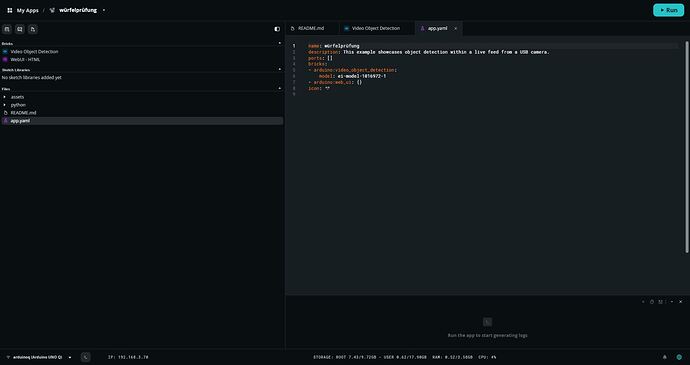Viewport: 690px width, 365px height.
Task: Click the console clear/power icon
Action: tap(652, 302)
